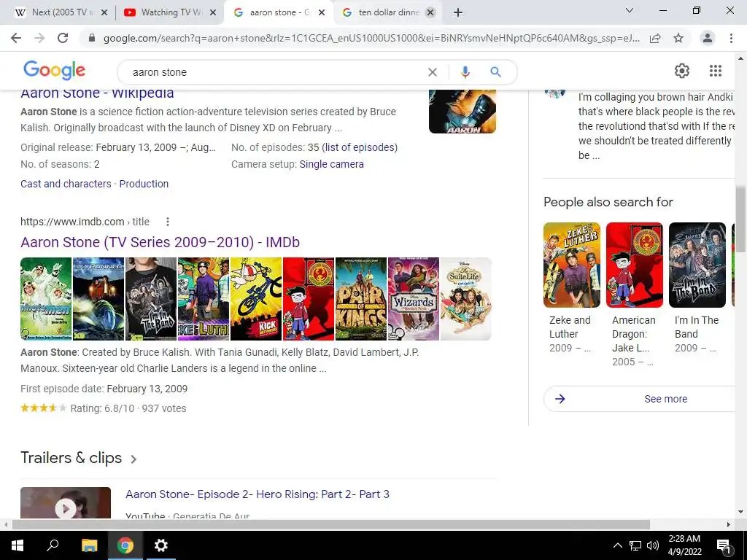747x560 pixels.
Task: Click the Suite Life on Deck poster
Action: pos(466,299)
